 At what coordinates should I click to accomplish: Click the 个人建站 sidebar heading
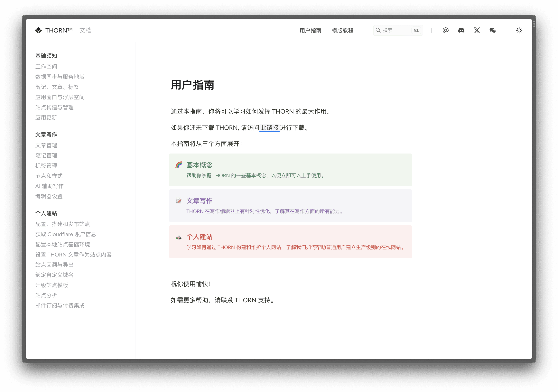(46, 213)
